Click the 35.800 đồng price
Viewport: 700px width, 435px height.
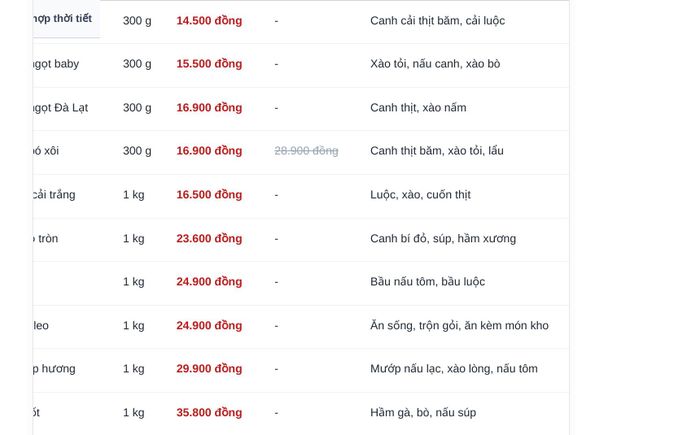209,413
